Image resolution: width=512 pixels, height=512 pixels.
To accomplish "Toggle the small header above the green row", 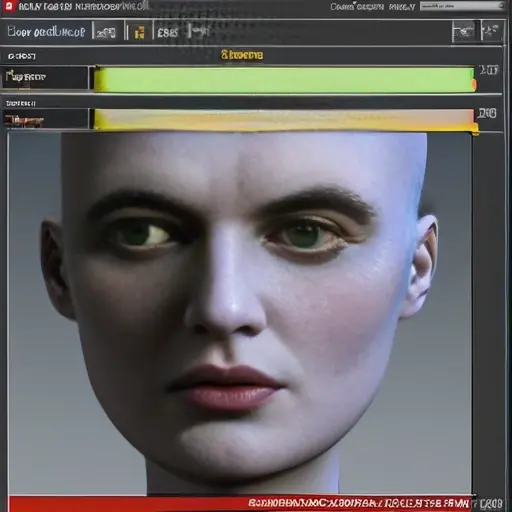I will [x=22, y=56].
